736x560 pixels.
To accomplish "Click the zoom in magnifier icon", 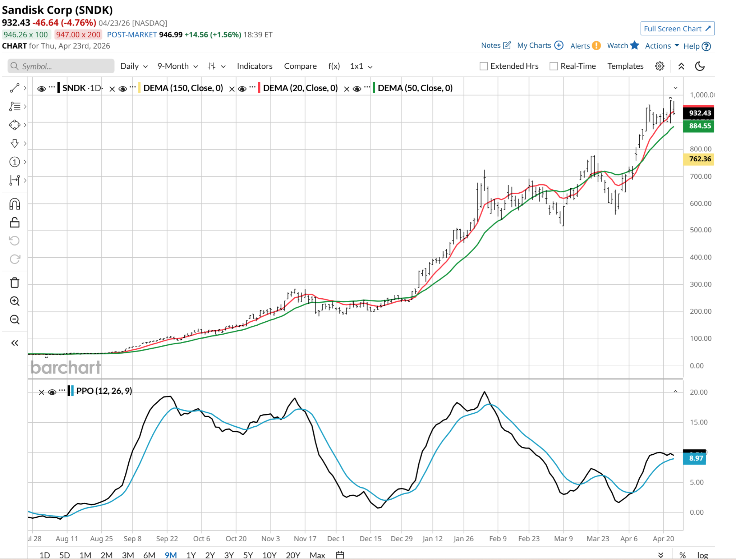I will (14, 301).
